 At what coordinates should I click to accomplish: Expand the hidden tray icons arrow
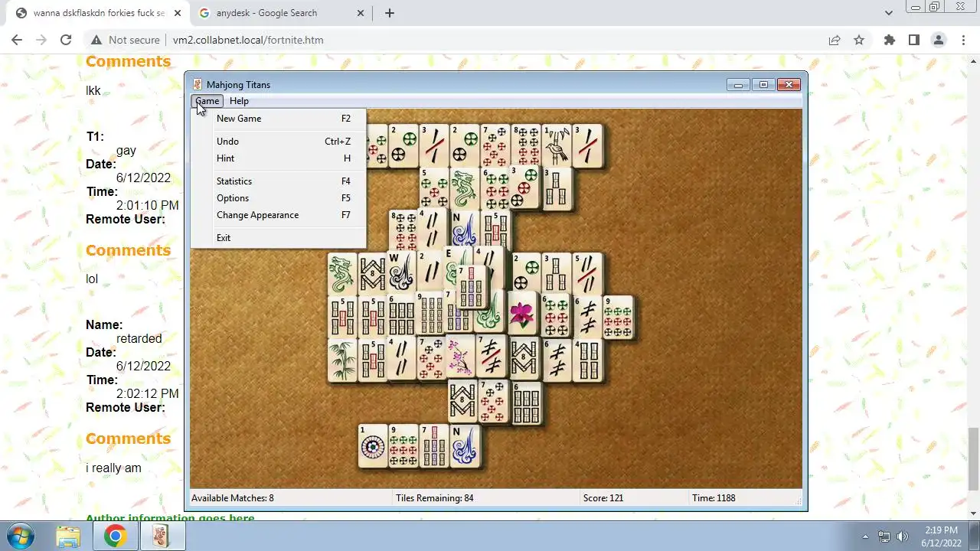click(x=866, y=536)
